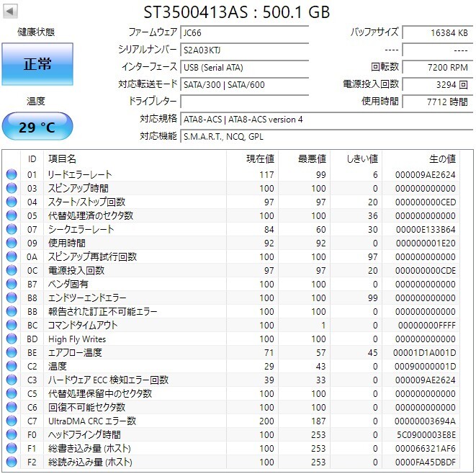
Task: Click the power-on count field 3294 回
Action: 438,84
